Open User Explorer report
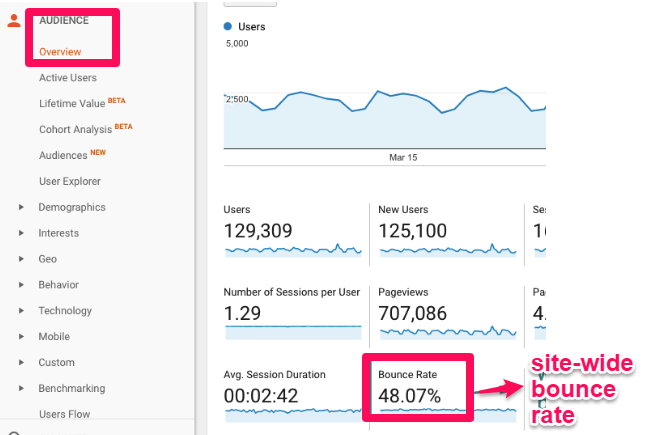The image size is (647, 435). [x=69, y=181]
